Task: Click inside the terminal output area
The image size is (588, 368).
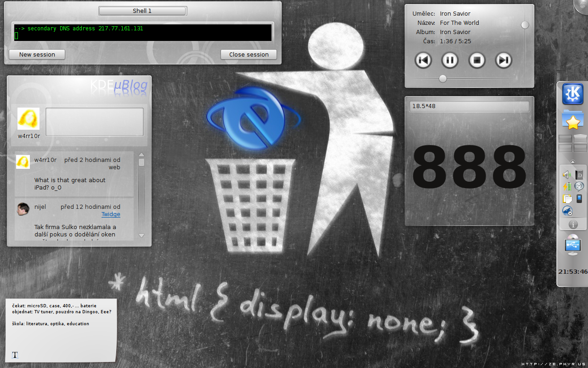Action: coord(142,32)
